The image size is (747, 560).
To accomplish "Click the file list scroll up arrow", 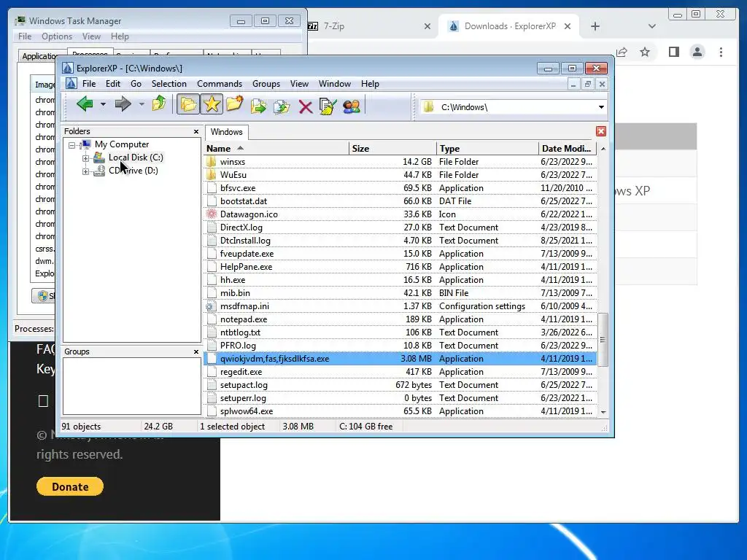I will (603, 149).
